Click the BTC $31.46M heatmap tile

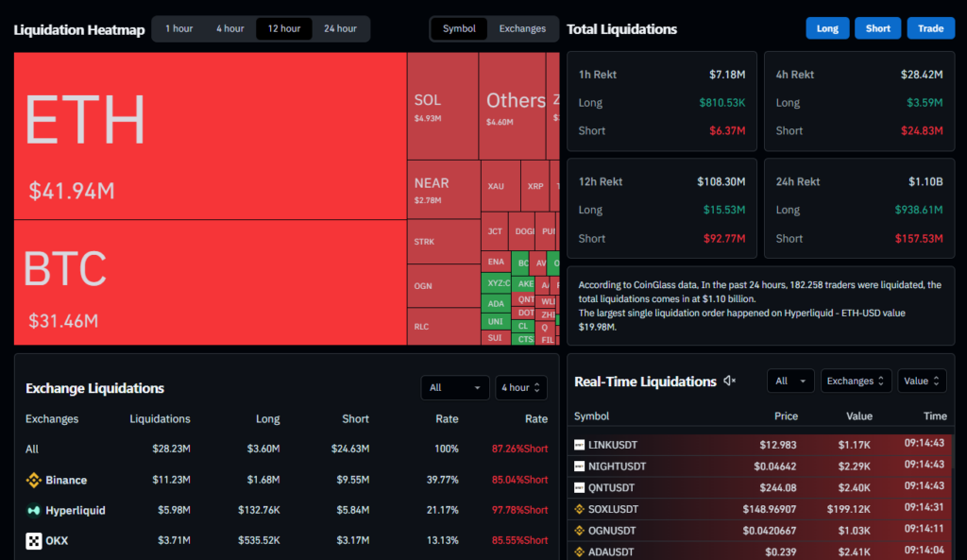[x=211, y=282]
